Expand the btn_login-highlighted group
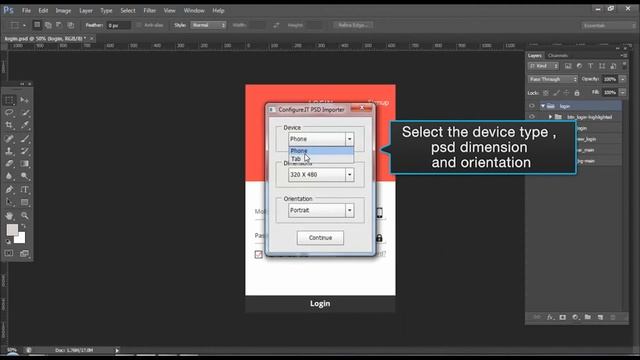Viewport: 640px width, 360px height. point(550,117)
